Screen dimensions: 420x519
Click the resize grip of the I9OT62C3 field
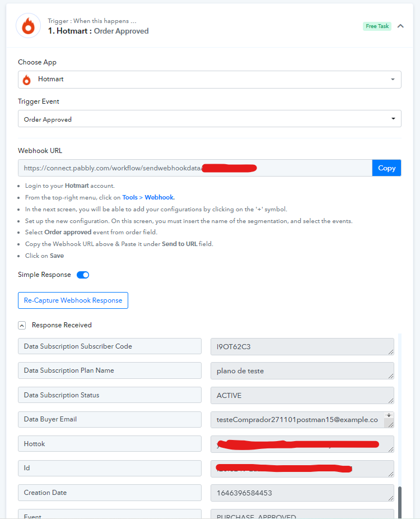pyautogui.click(x=391, y=352)
